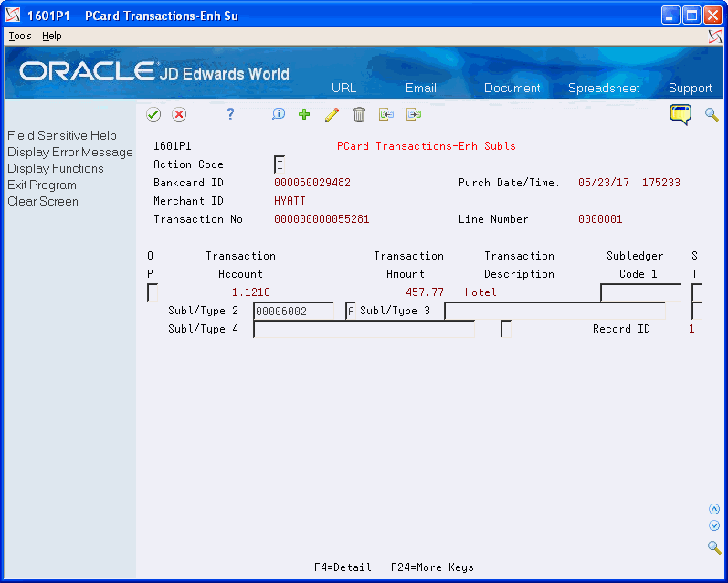The image size is (728, 583).
Task: Click the F4=Detail function key text
Action: tap(343, 567)
